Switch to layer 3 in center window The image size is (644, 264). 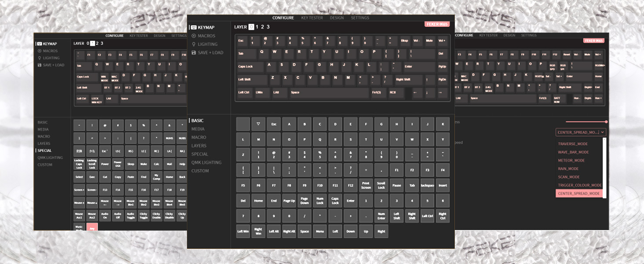point(268,27)
